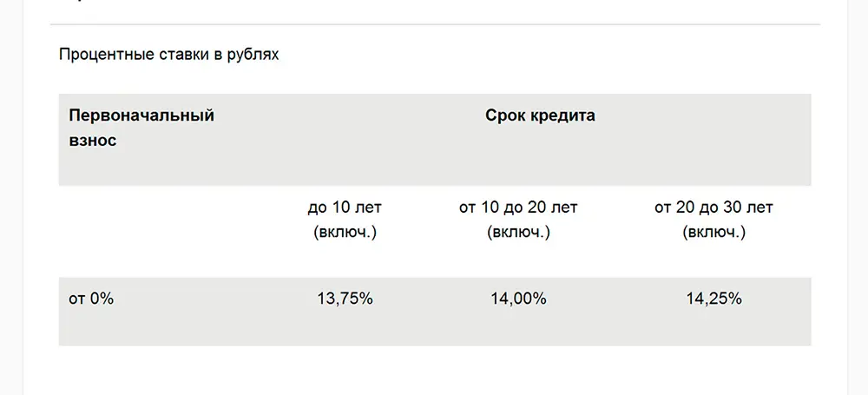Click the "Процентные ставки в рублях" heading
The width and height of the screenshot is (868, 395).
(169, 56)
